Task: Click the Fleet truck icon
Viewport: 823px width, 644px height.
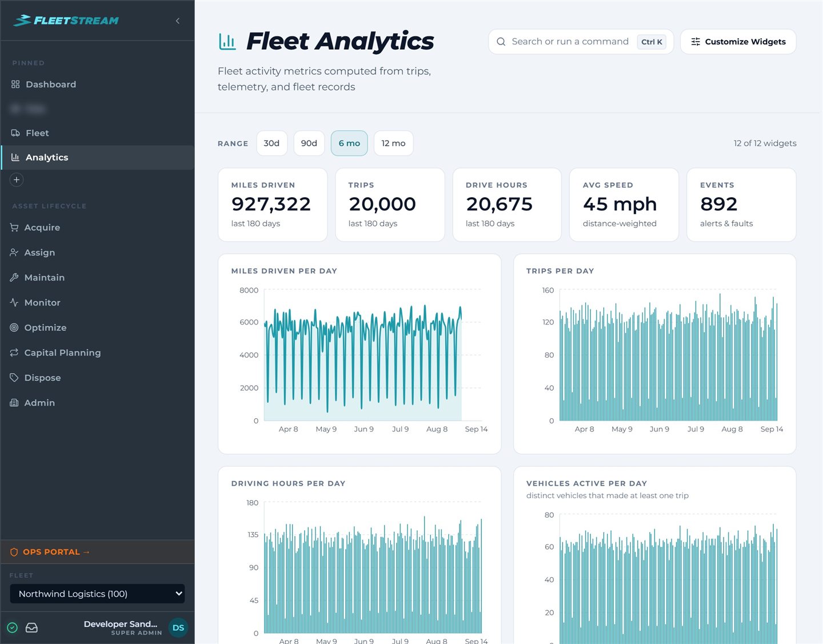Action: pyautogui.click(x=15, y=133)
